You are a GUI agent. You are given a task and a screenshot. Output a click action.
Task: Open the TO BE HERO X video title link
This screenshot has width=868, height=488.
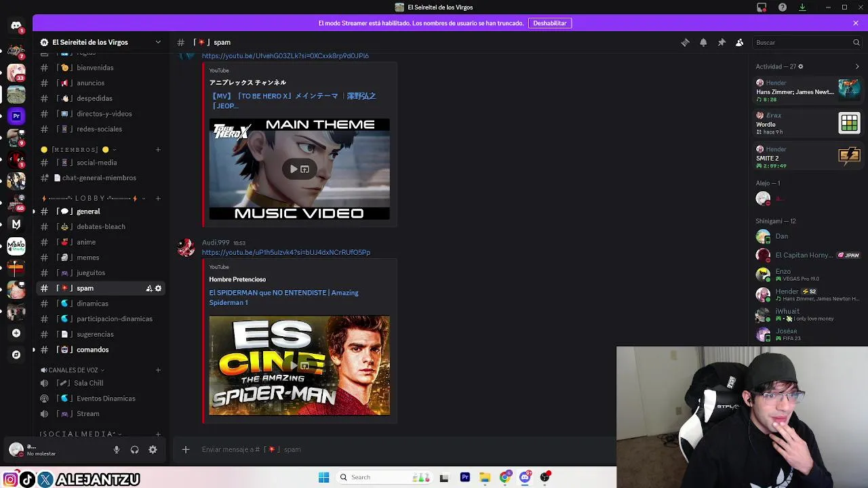293,100
